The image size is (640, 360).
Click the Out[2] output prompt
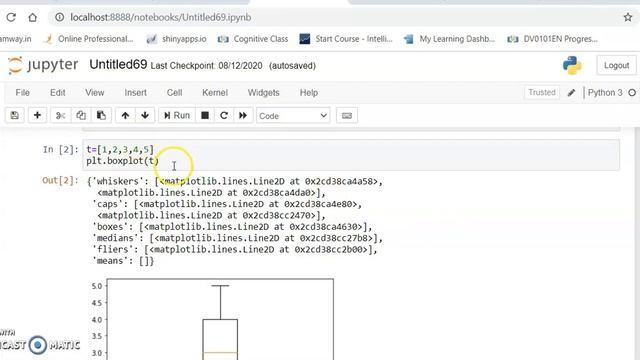(x=60, y=180)
